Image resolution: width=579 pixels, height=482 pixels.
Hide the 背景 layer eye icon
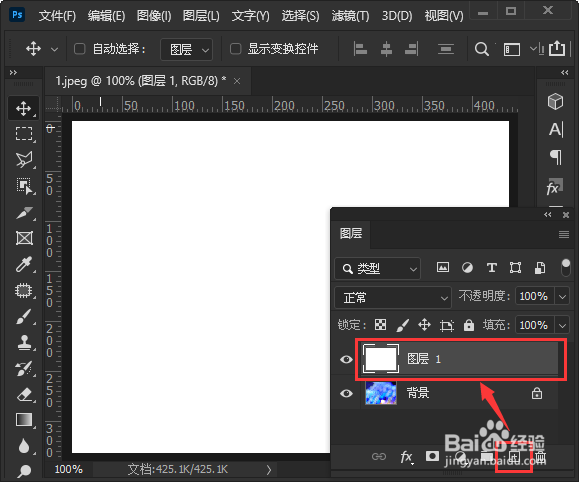(x=346, y=393)
